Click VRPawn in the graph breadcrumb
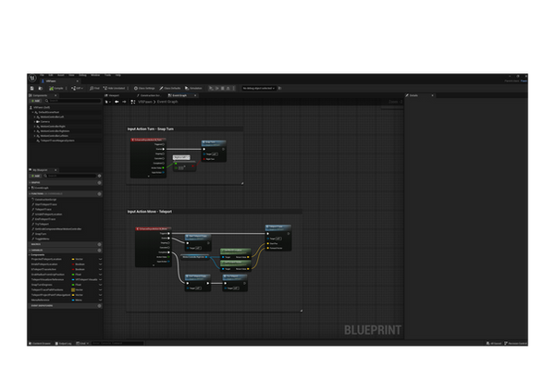The width and height of the screenshot is (555, 392). pyautogui.click(x=145, y=102)
